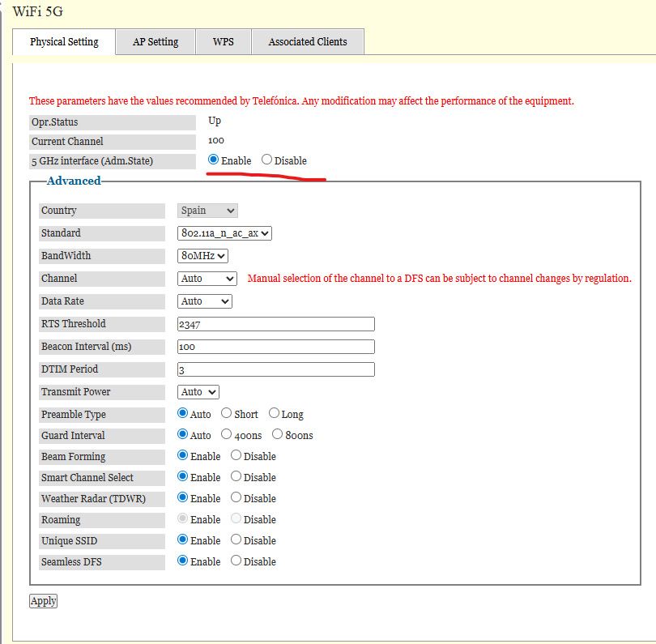The image size is (656, 644).
Task: Disable Beam Forming
Action: coord(236,456)
